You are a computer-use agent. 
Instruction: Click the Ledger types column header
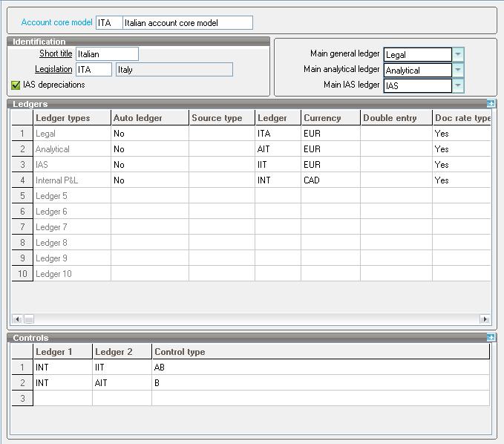[72, 118]
